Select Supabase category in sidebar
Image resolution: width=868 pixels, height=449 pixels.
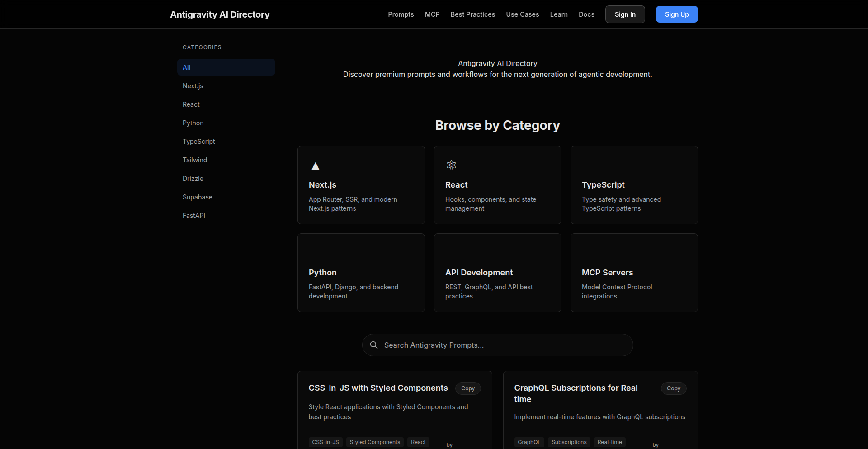(x=198, y=197)
